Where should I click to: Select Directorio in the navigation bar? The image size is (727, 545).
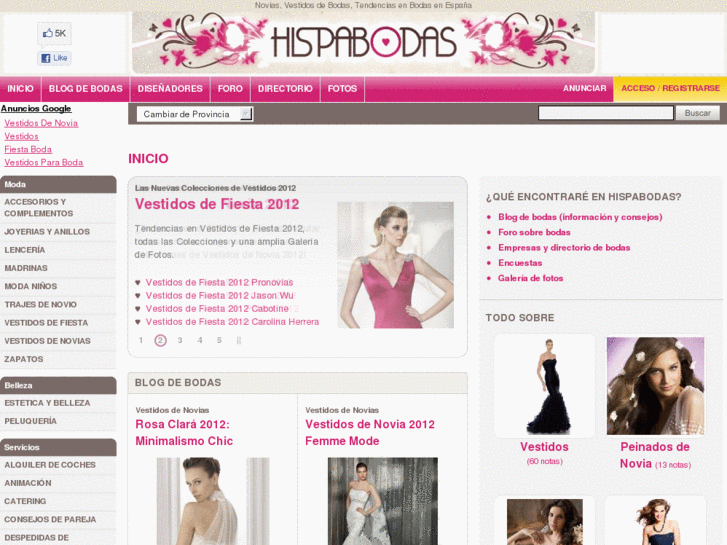pos(285,89)
